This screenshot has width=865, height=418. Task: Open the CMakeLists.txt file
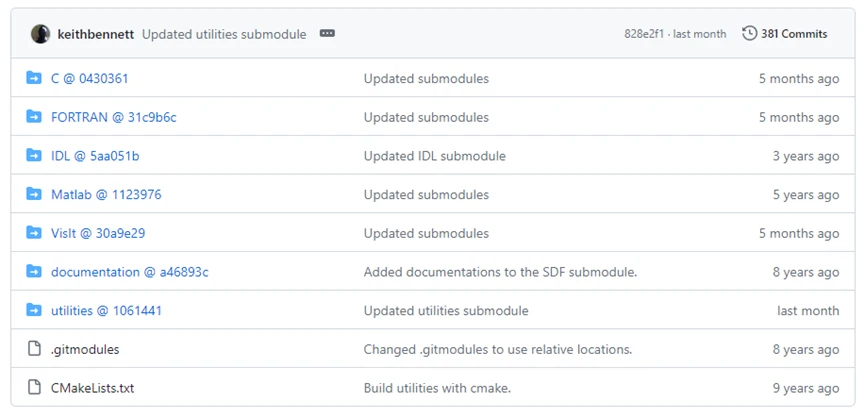tap(92, 388)
